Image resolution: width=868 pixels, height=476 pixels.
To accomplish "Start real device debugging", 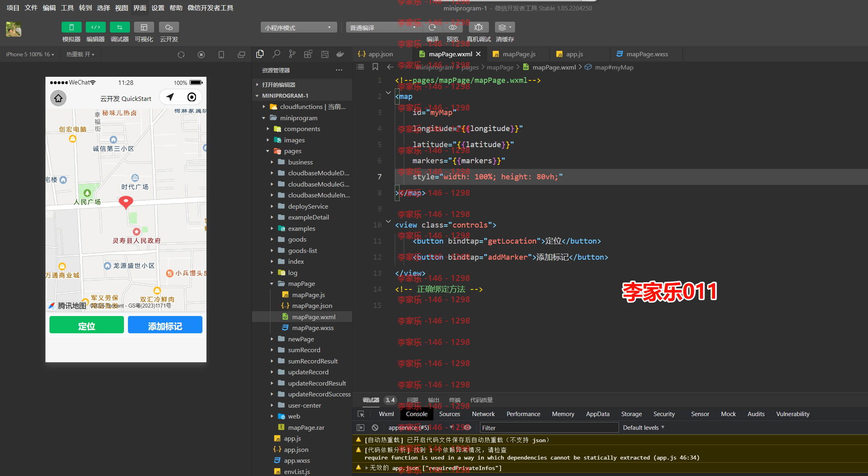I will click(478, 27).
